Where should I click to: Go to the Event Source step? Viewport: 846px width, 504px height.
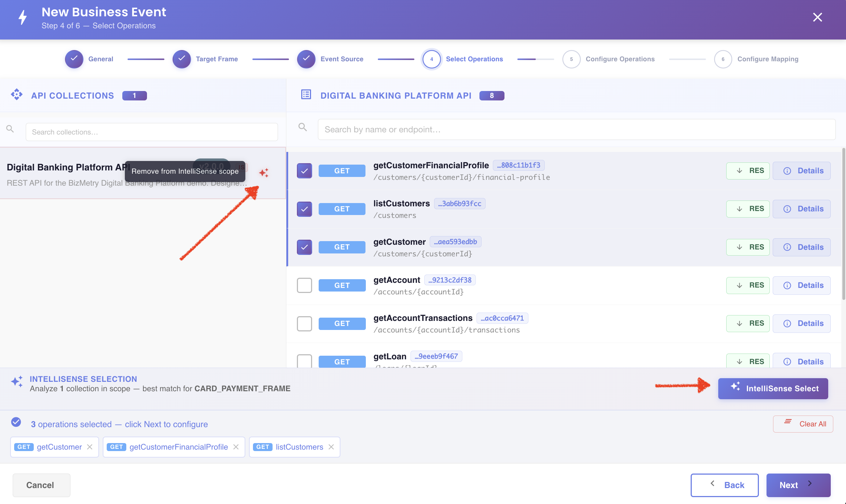pos(330,59)
